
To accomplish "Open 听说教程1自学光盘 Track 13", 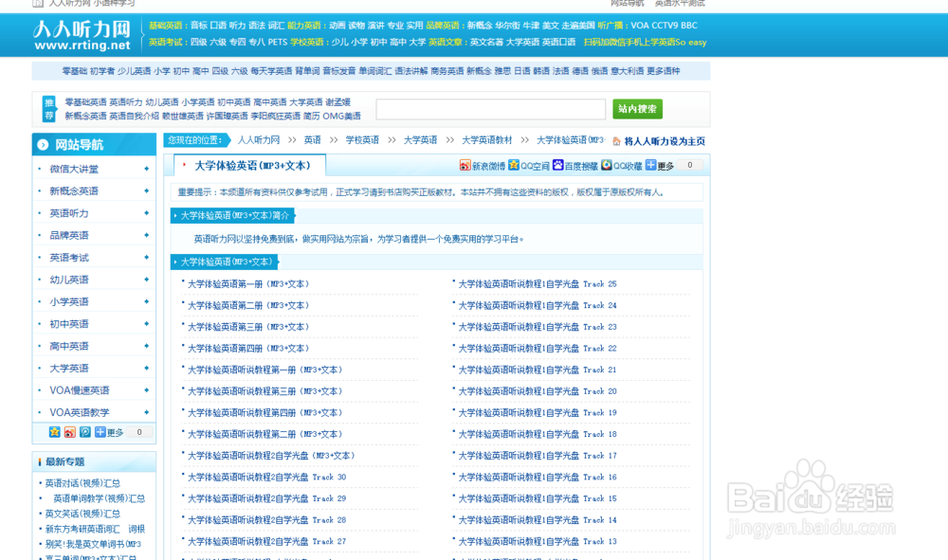I will (538, 541).
